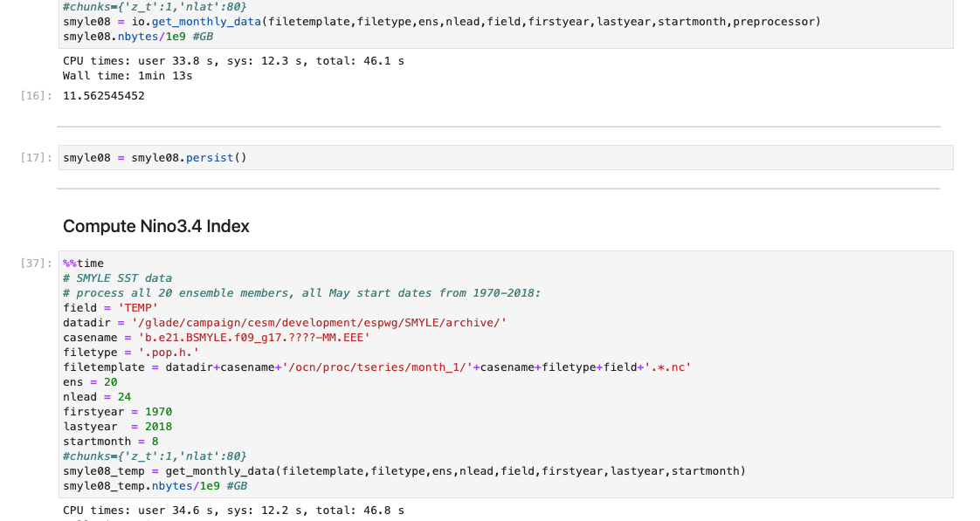Screen dimensions: 980x521
Task: Select the [17] cell prompt label
Action: (37, 157)
